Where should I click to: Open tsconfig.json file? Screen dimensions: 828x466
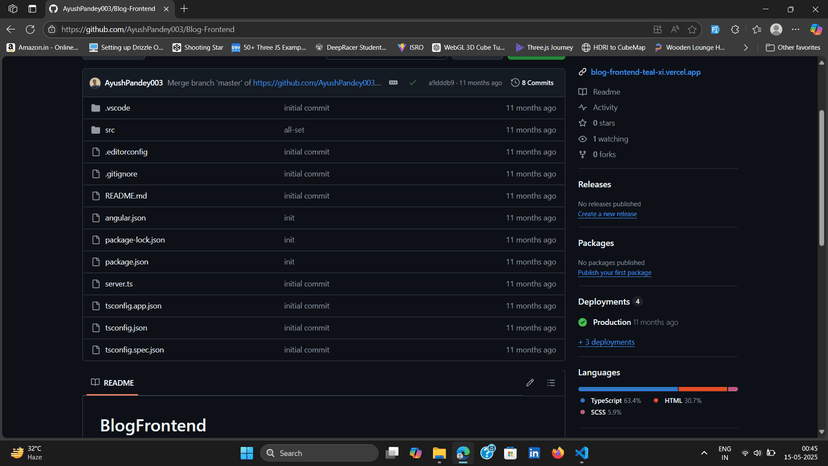[x=126, y=328]
